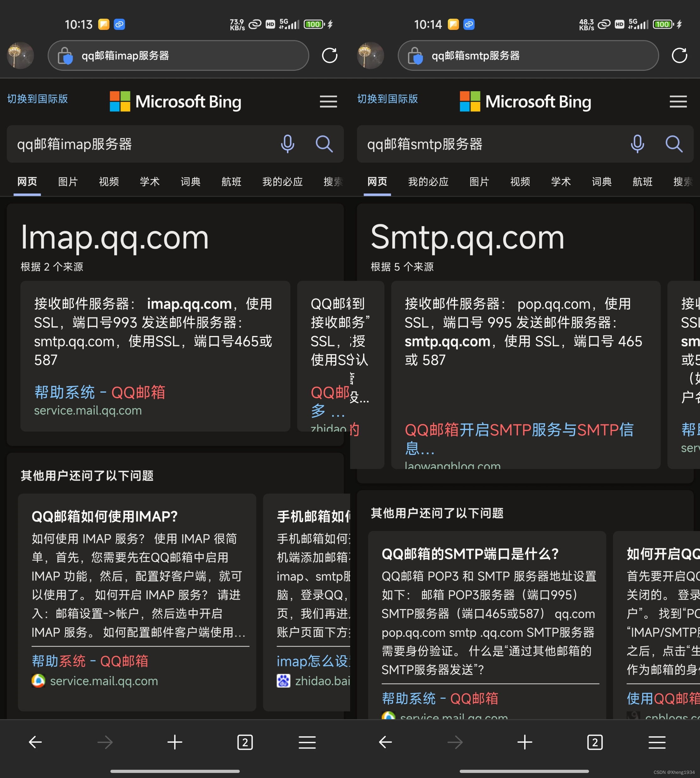700x778 pixels.
Task: Reload the qq邮箱smtp服务器 page
Action: [x=679, y=55]
